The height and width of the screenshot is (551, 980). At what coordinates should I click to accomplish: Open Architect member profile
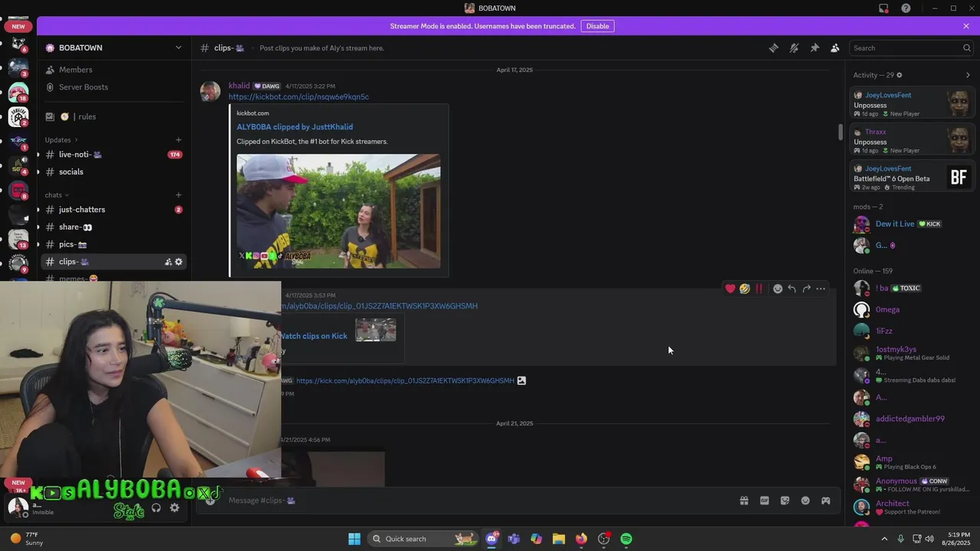[912, 507]
